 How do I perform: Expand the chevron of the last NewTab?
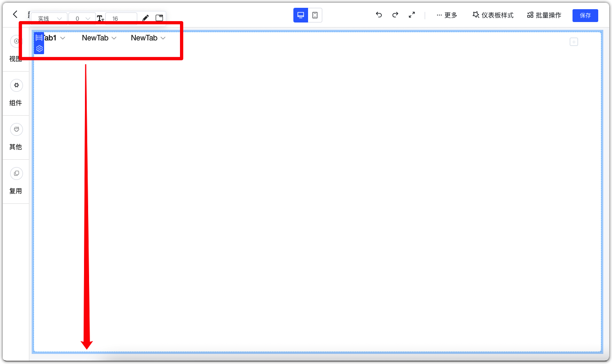pos(163,38)
